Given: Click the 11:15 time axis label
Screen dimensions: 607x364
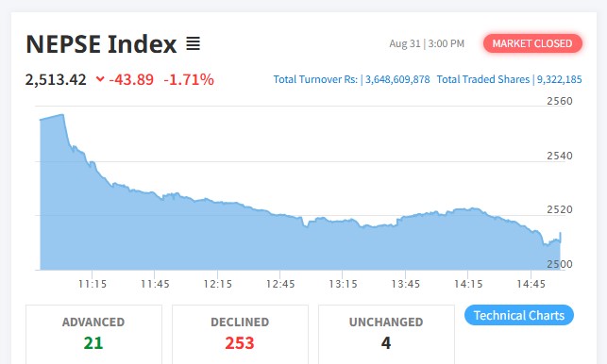Looking at the screenshot, I should (93, 284).
